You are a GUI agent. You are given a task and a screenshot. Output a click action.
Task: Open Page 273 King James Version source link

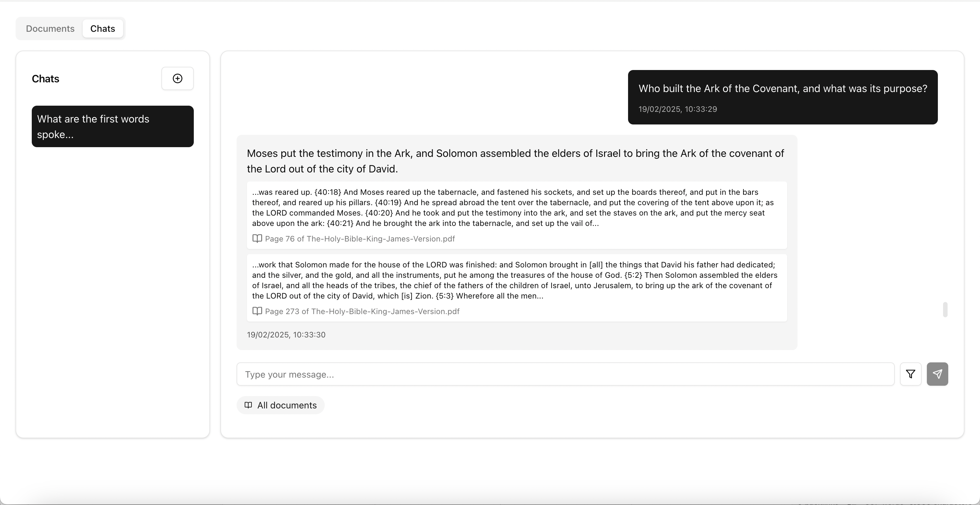362,311
